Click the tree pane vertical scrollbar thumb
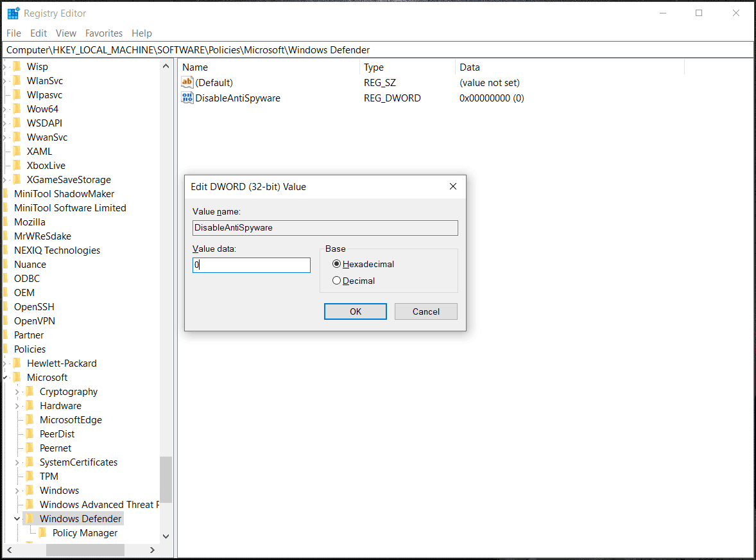 point(166,479)
